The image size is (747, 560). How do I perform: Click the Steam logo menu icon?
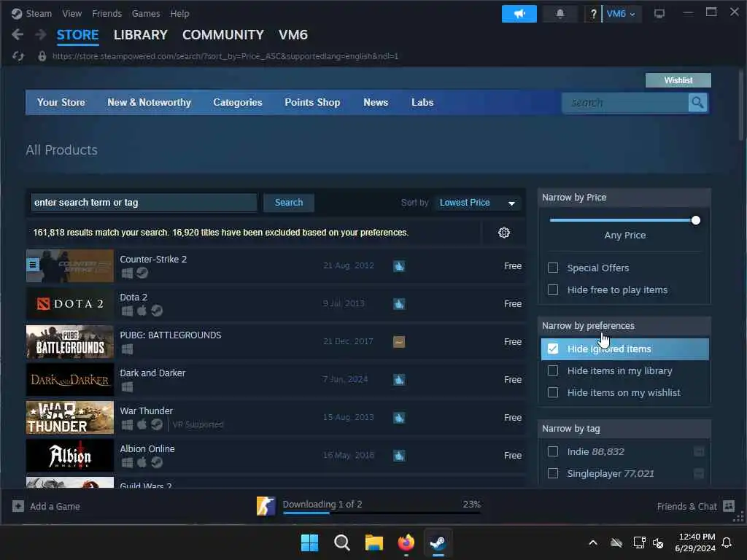(x=17, y=13)
